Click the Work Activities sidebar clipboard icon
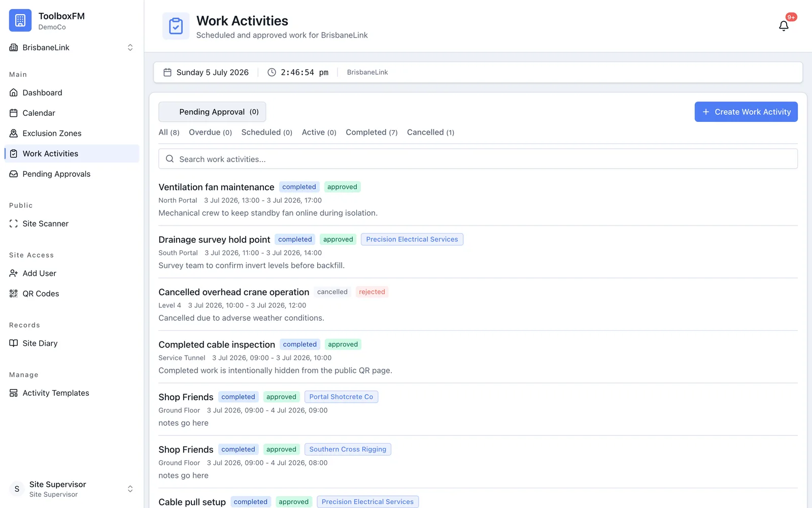812x508 pixels. coord(14,153)
